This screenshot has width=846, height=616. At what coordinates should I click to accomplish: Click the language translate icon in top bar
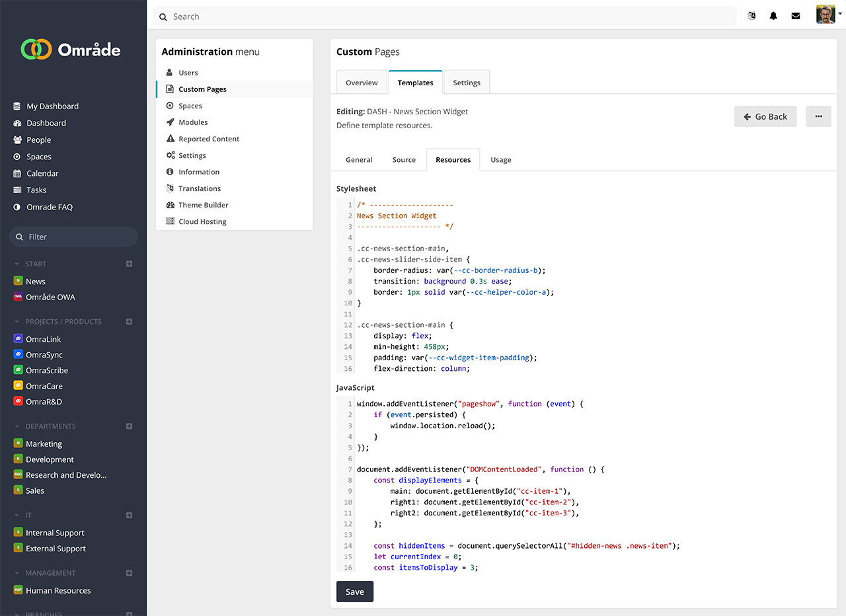[x=751, y=17]
